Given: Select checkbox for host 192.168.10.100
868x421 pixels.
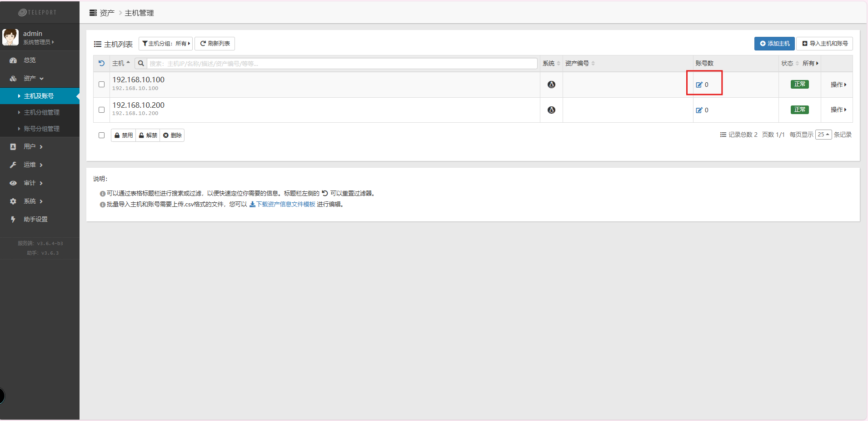Looking at the screenshot, I should tap(101, 85).
